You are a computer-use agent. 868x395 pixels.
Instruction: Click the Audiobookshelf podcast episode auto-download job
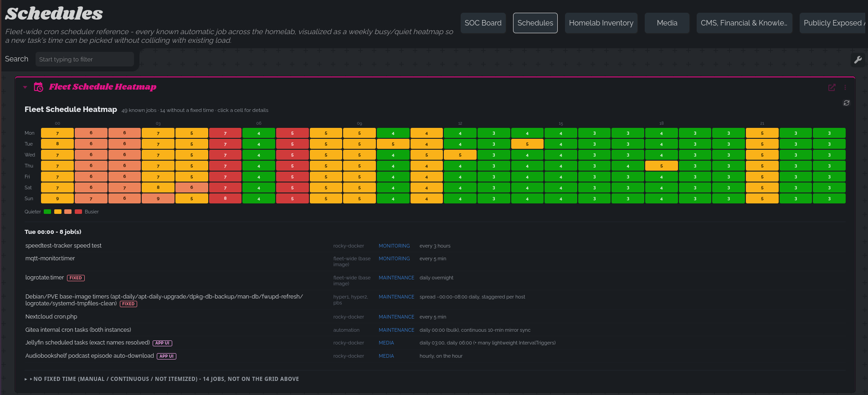click(x=90, y=356)
